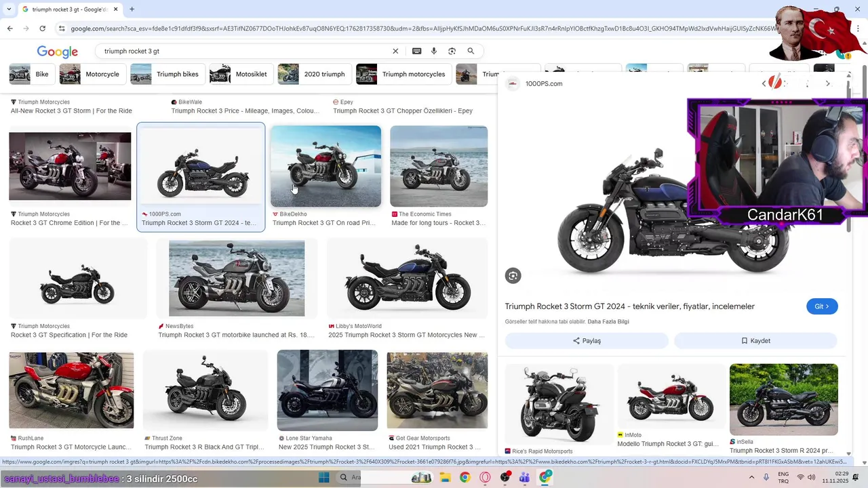Open the Lone Star Yamaha thumbnail
The width and height of the screenshot is (868, 488).
pyautogui.click(x=328, y=390)
